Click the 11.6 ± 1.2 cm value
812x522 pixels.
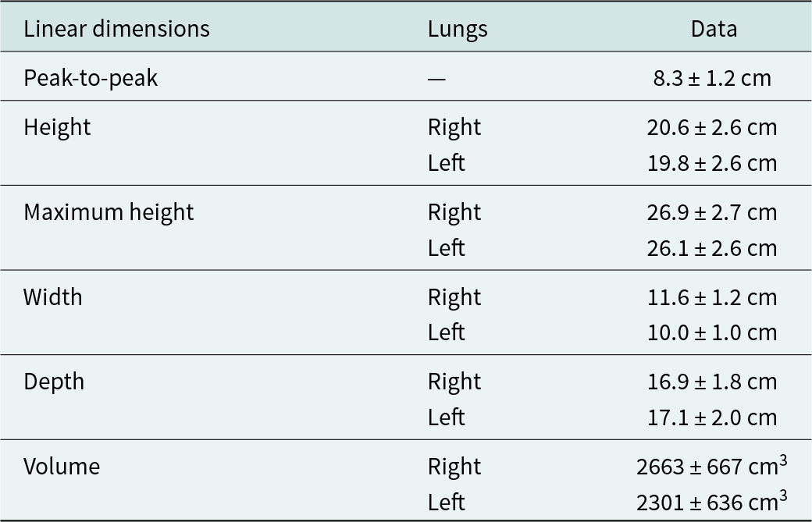(x=712, y=297)
